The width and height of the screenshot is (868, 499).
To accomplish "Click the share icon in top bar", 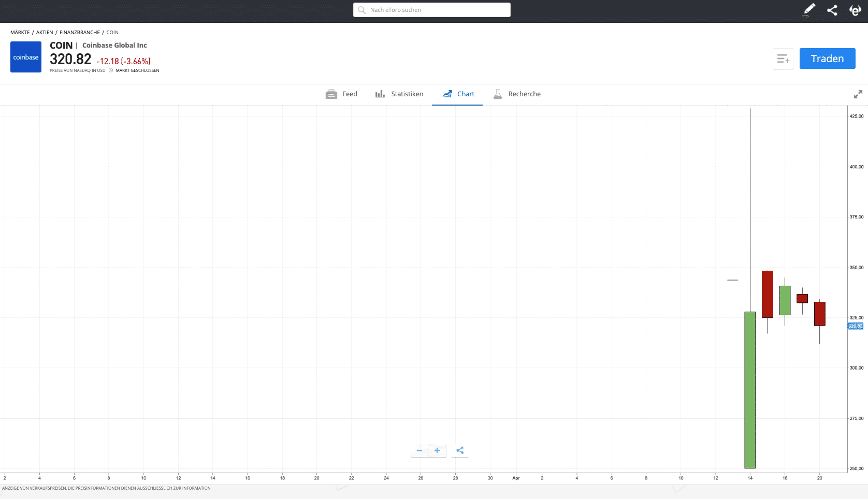I will point(832,10).
